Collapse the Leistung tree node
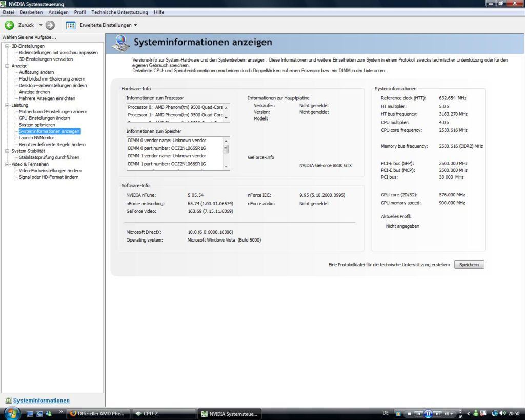This screenshot has width=525, height=420. 7,105
